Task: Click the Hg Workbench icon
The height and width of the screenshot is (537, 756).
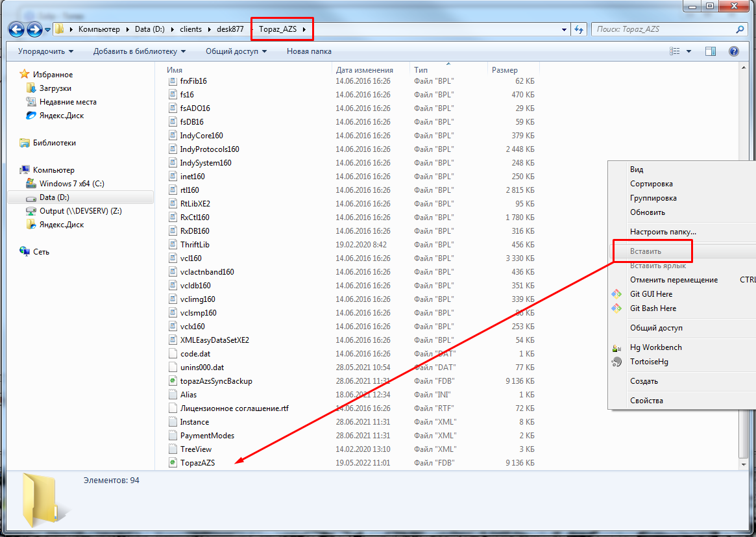Action: 616,347
